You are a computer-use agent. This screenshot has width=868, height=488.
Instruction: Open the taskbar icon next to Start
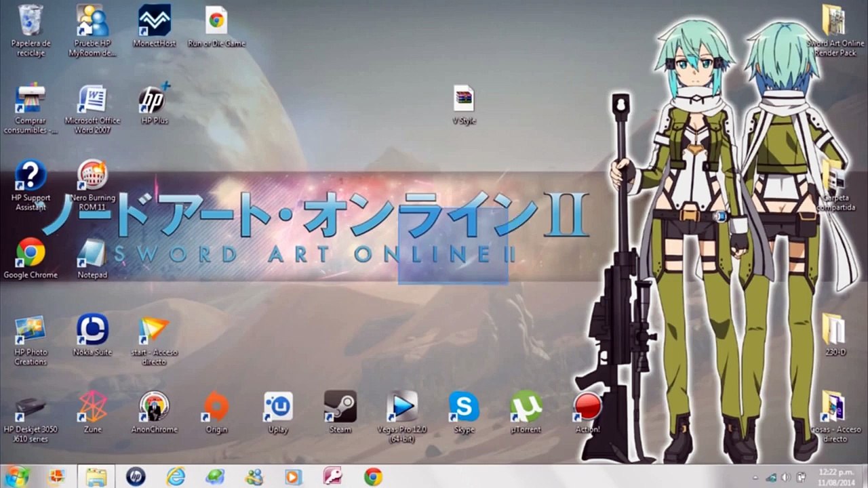[x=56, y=476]
